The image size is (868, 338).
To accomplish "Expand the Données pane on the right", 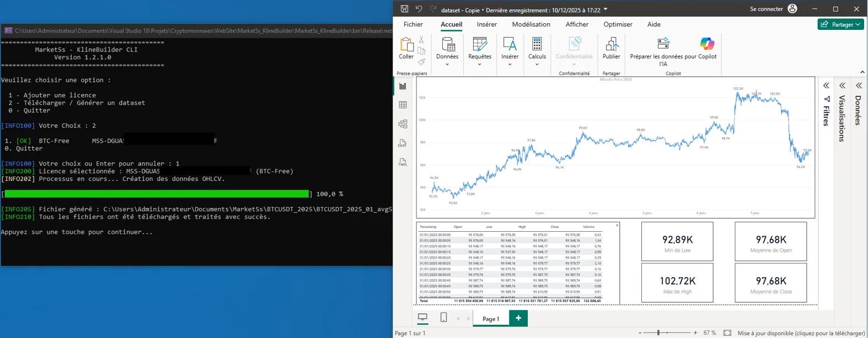I will tap(859, 86).
